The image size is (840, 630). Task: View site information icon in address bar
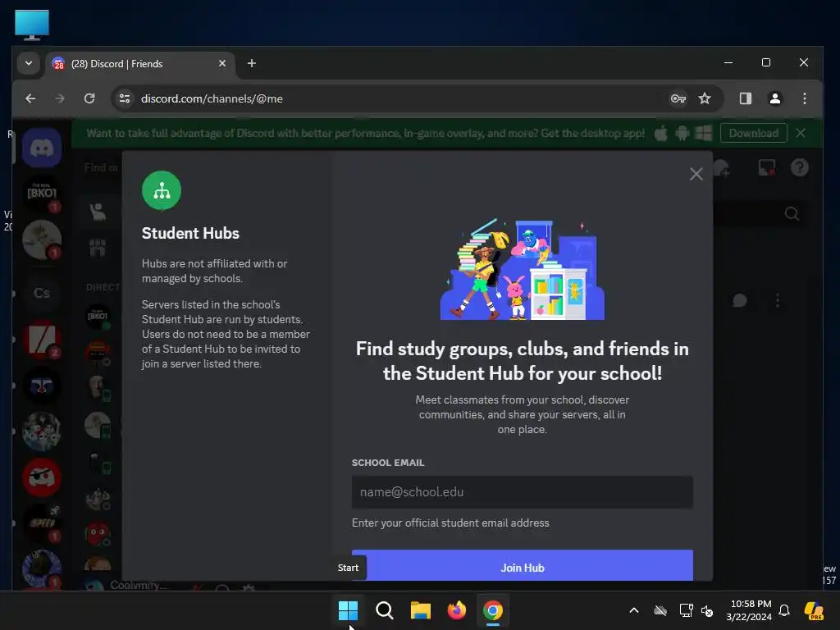pyautogui.click(x=125, y=98)
